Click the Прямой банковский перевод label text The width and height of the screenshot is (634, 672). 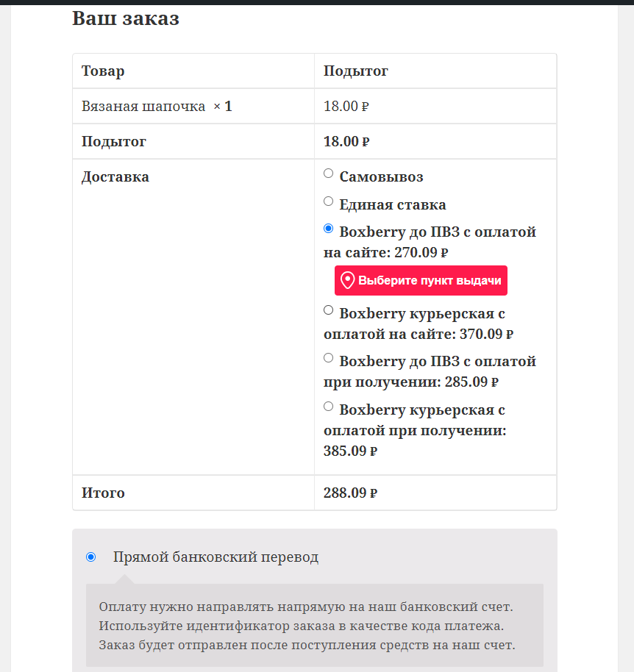pyautogui.click(x=216, y=557)
